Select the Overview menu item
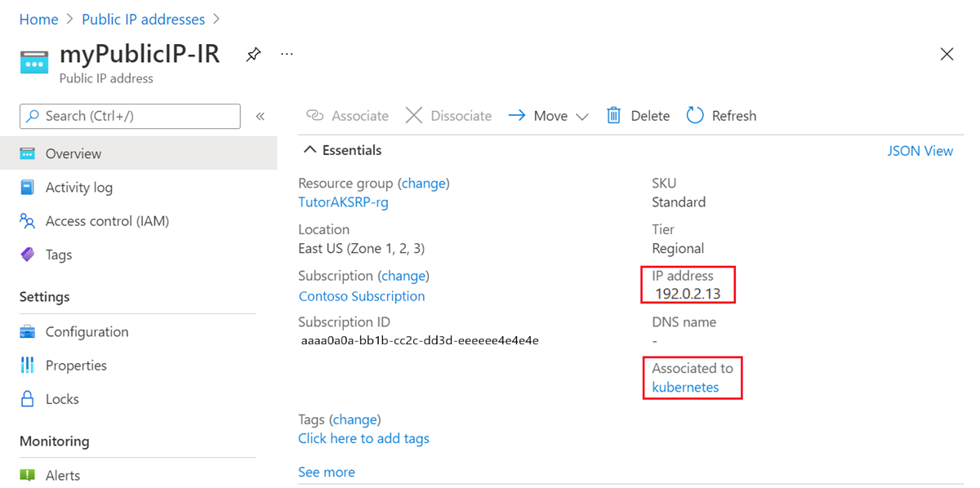The width and height of the screenshot is (980, 488). (139, 153)
